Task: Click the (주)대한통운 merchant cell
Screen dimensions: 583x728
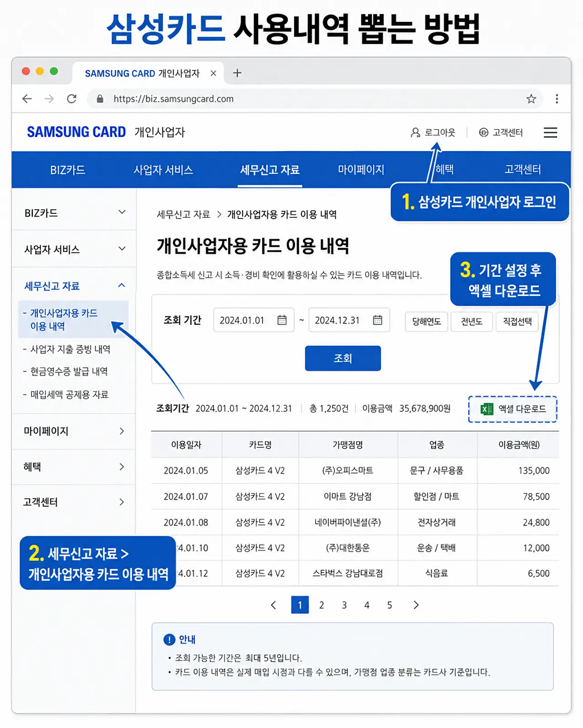Action: pos(348,548)
